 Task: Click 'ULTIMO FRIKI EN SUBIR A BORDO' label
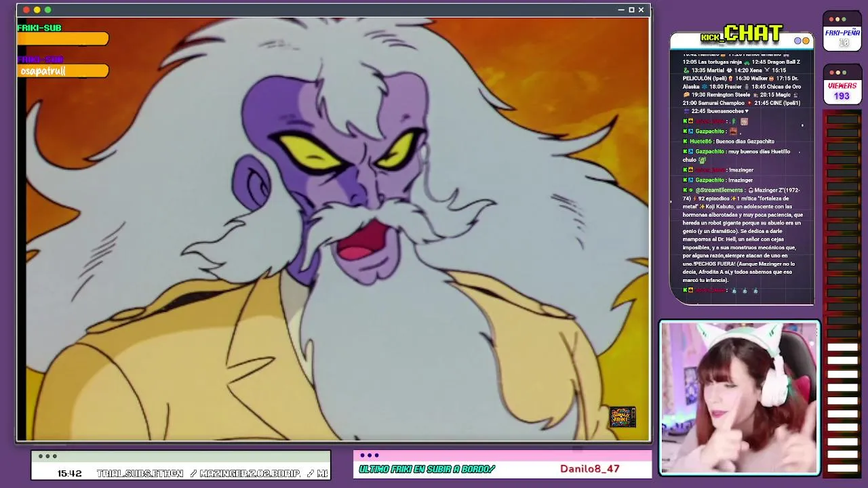pyautogui.click(x=427, y=469)
